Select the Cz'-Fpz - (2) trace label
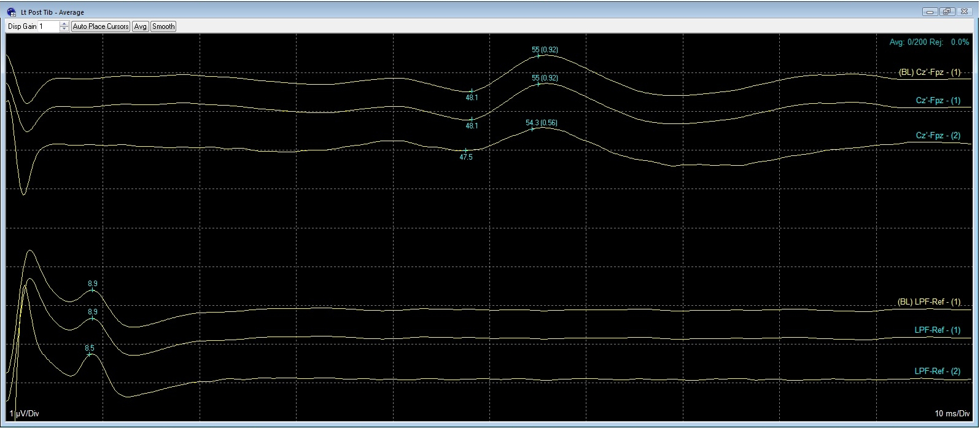980x428 pixels. click(938, 136)
